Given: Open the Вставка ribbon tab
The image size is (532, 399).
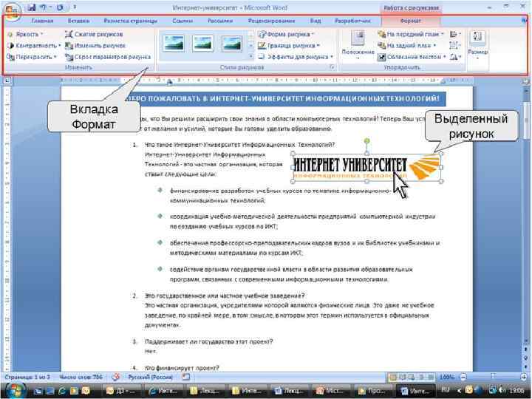Looking at the screenshot, I should tap(78, 21).
